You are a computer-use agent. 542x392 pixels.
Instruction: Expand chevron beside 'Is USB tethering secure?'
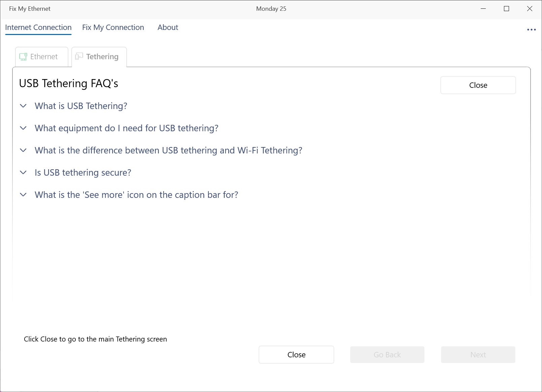coord(23,173)
